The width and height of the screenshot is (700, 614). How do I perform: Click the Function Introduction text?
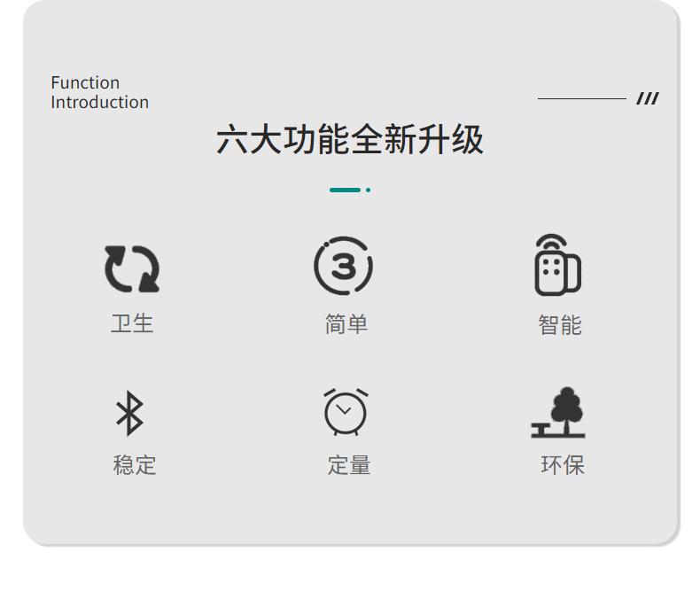(x=99, y=92)
